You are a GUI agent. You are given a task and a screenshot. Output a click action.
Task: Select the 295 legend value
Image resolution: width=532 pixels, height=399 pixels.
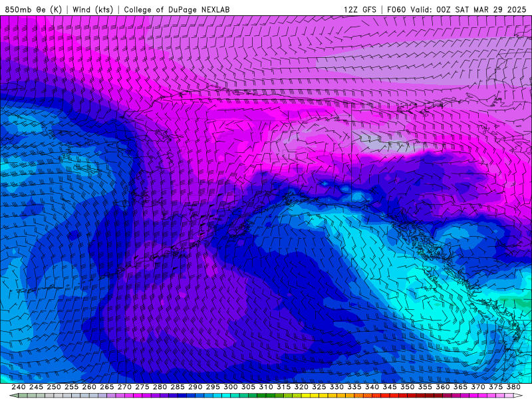point(213,387)
